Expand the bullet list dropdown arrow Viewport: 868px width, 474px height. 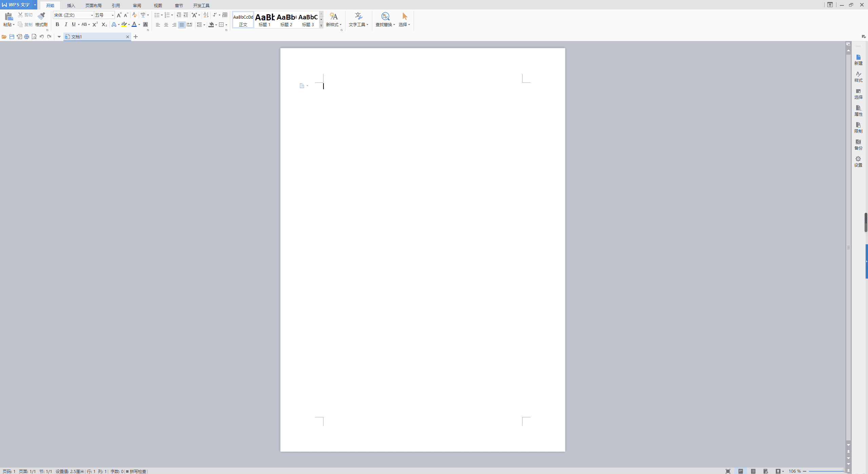pyautogui.click(x=162, y=15)
